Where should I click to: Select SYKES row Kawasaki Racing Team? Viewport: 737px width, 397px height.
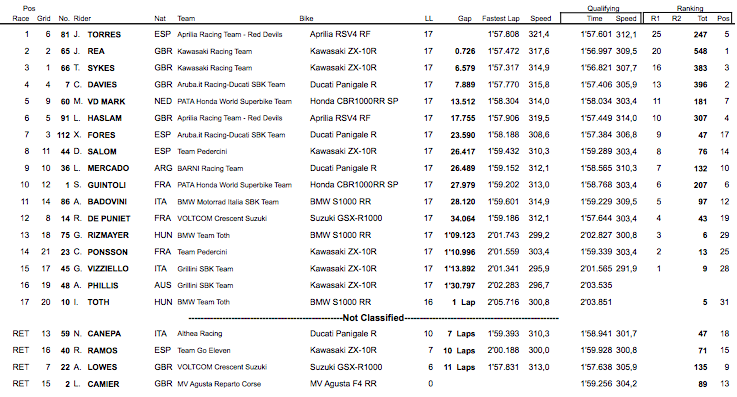pyautogui.click(x=215, y=68)
